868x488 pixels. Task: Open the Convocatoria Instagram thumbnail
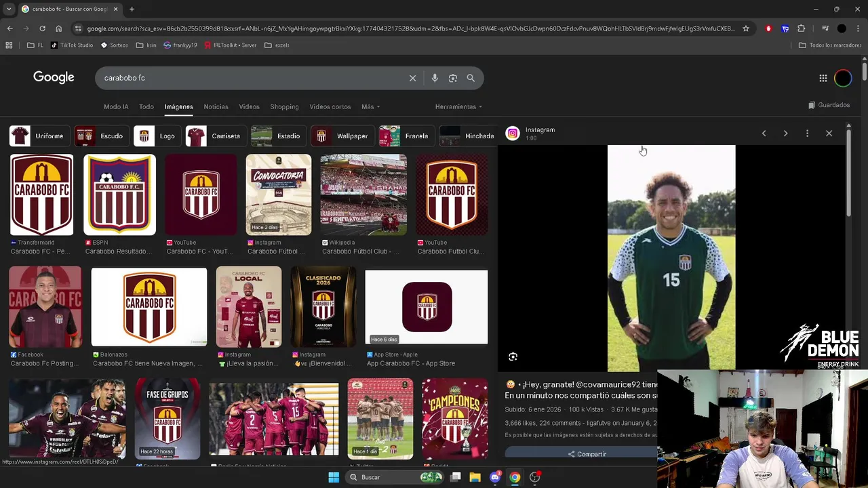pyautogui.click(x=278, y=195)
